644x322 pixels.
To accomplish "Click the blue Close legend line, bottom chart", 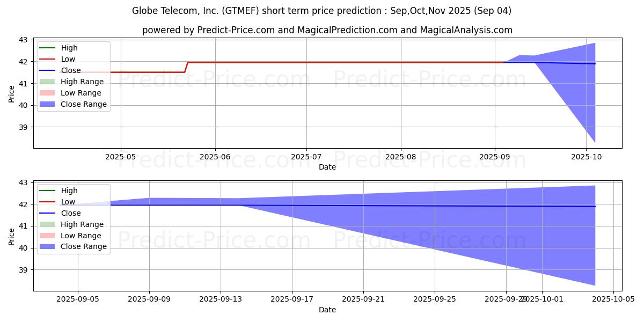I will [x=47, y=213].
